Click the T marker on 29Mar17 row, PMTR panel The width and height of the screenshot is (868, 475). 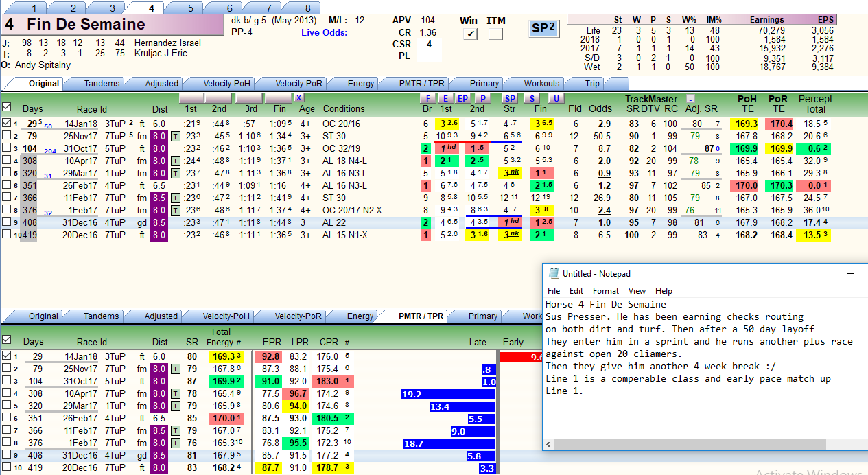pos(176,406)
